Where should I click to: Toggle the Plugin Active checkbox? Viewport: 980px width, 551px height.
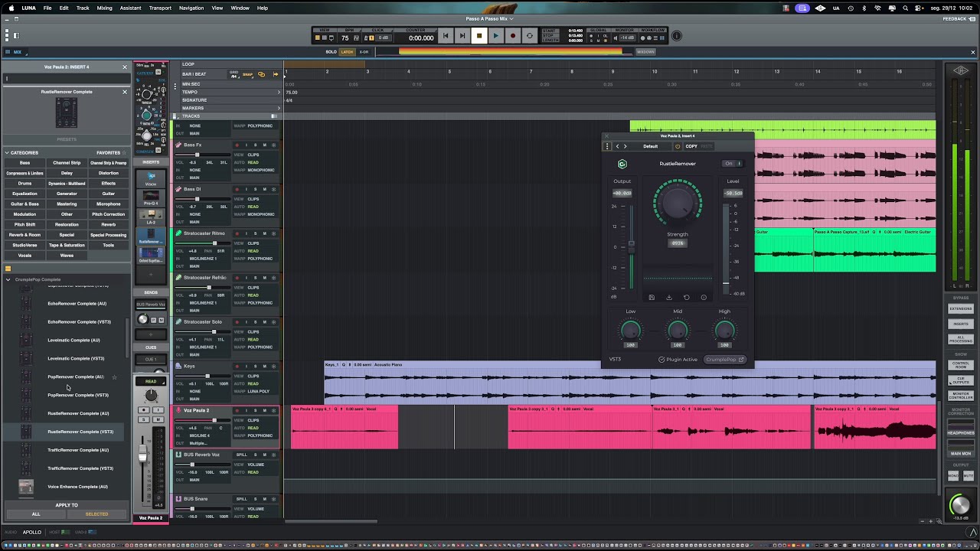(661, 360)
